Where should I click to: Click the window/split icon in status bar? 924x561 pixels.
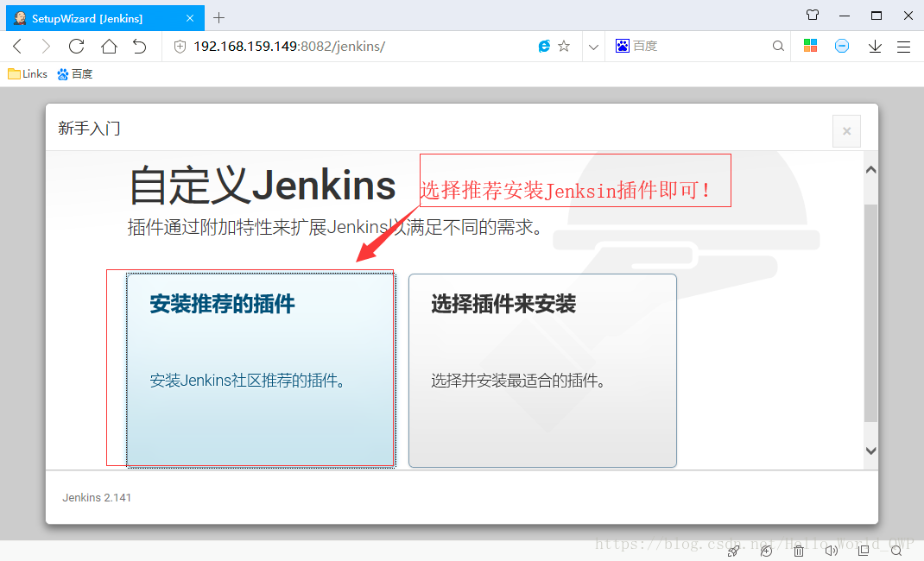point(864,551)
